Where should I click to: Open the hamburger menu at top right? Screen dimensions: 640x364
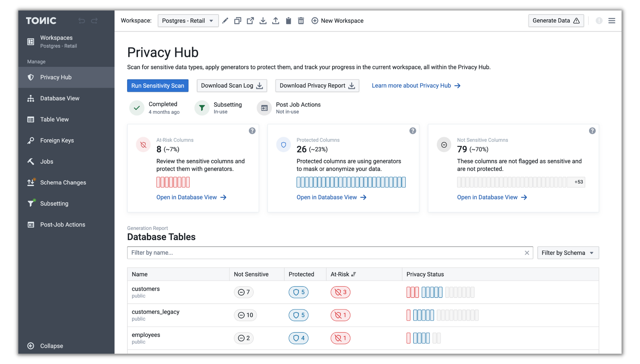click(x=612, y=20)
